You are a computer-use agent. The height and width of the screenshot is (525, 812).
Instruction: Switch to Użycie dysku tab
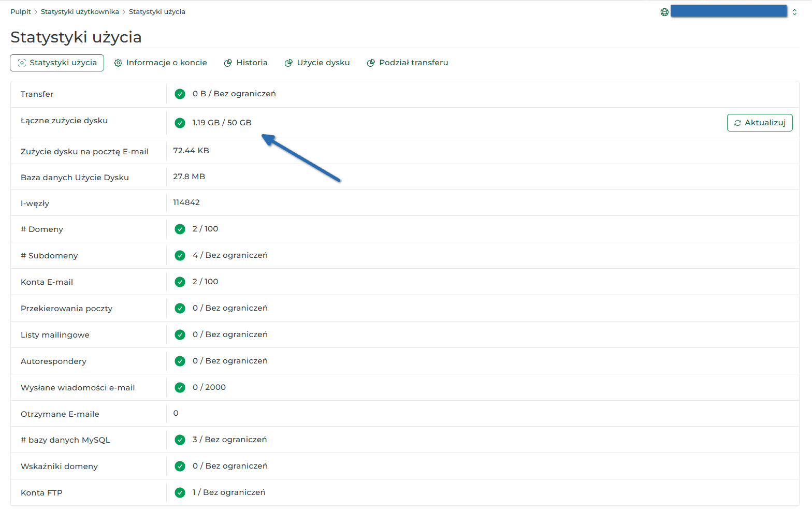coord(317,63)
